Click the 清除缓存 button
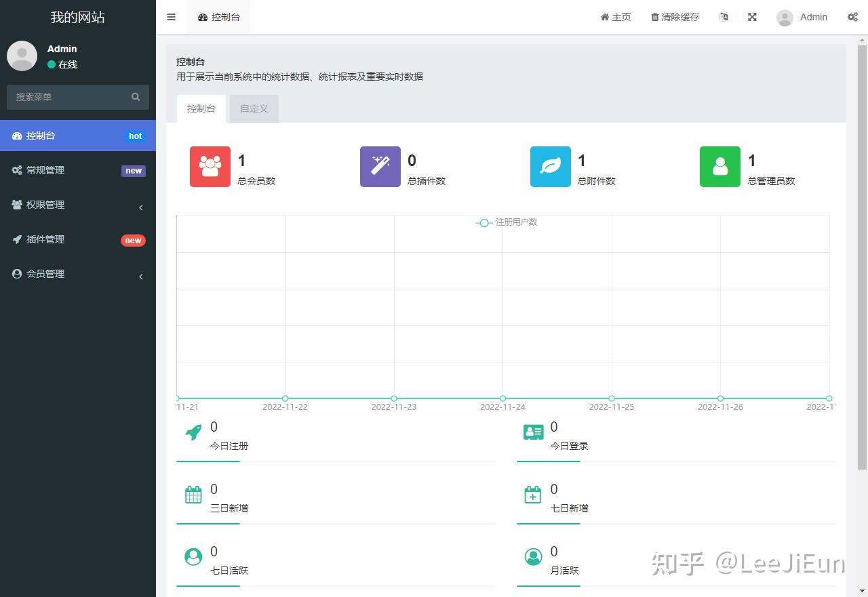This screenshot has width=868, height=597. tap(674, 17)
